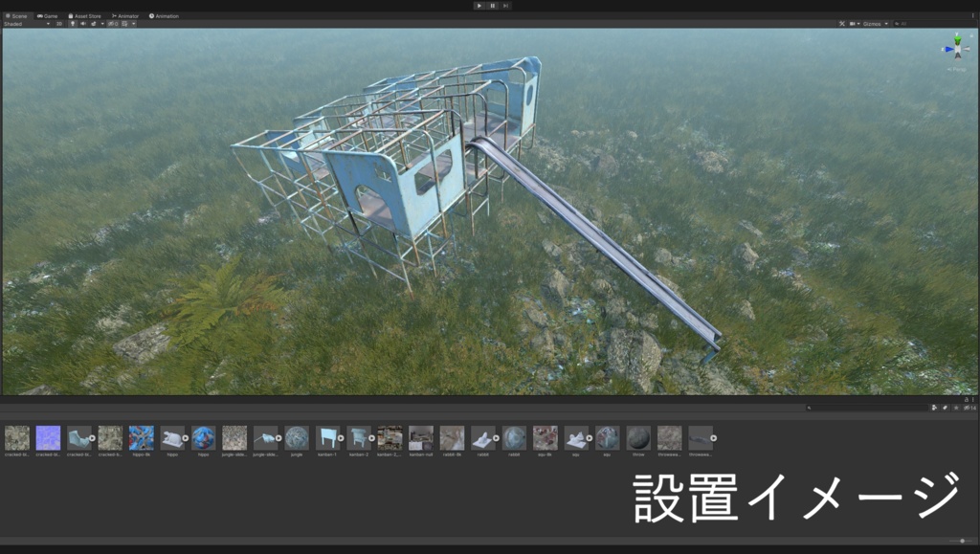Click the Search by Label tag icon
Screen dimensions: 980x554
(x=945, y=408)
